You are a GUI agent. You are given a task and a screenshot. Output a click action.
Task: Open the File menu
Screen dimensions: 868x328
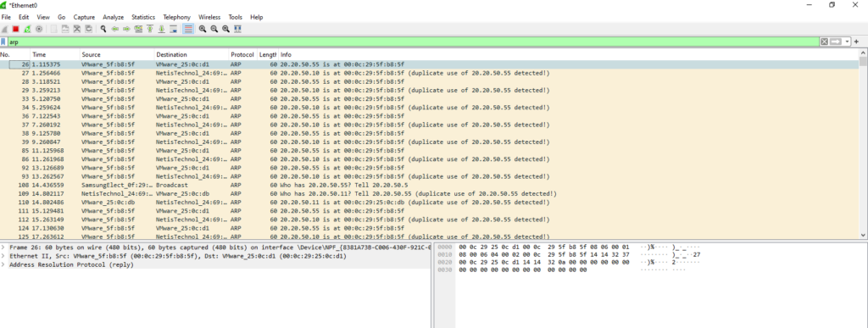[6, 17]
